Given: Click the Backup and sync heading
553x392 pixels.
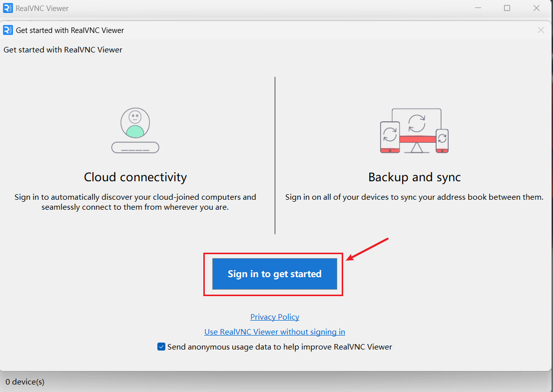Looking at the screenshot, I should click(x=415, y=177).
